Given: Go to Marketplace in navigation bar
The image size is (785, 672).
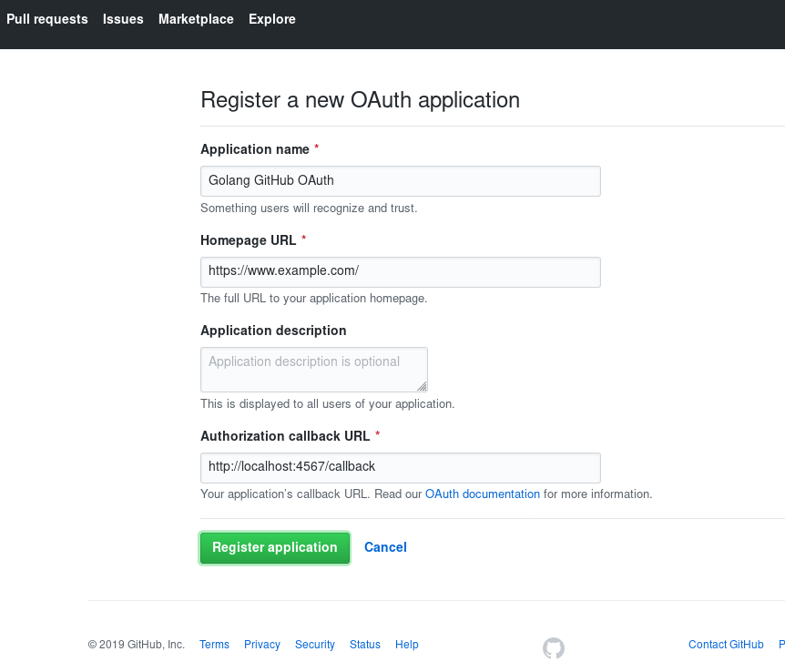Looking at the screenshot, I should (197, 19).
